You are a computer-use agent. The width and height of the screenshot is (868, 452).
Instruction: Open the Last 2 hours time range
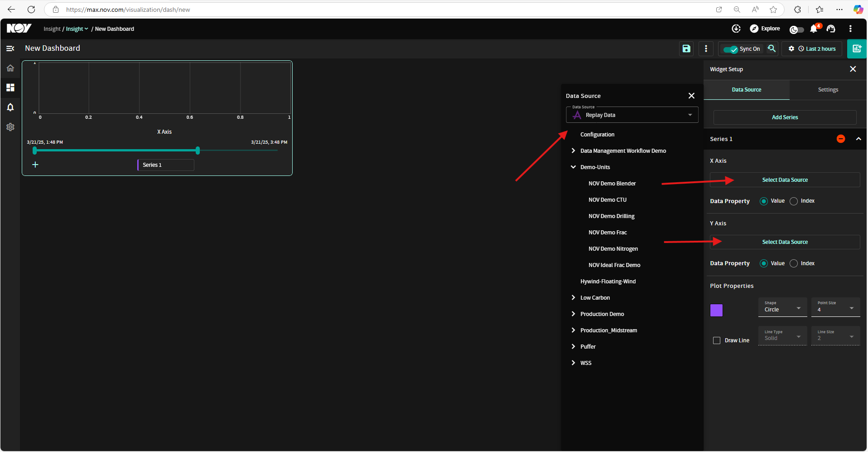coord(817,49)
